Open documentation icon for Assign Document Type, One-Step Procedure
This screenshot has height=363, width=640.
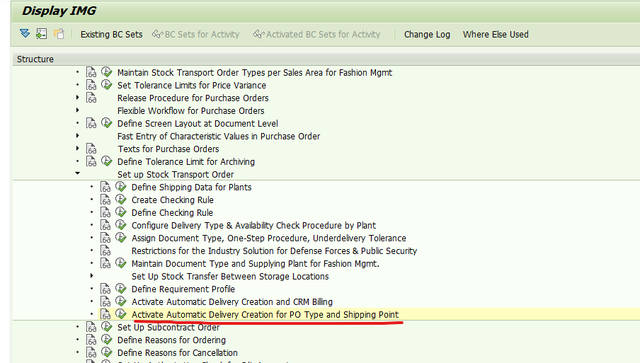[105, 238]
